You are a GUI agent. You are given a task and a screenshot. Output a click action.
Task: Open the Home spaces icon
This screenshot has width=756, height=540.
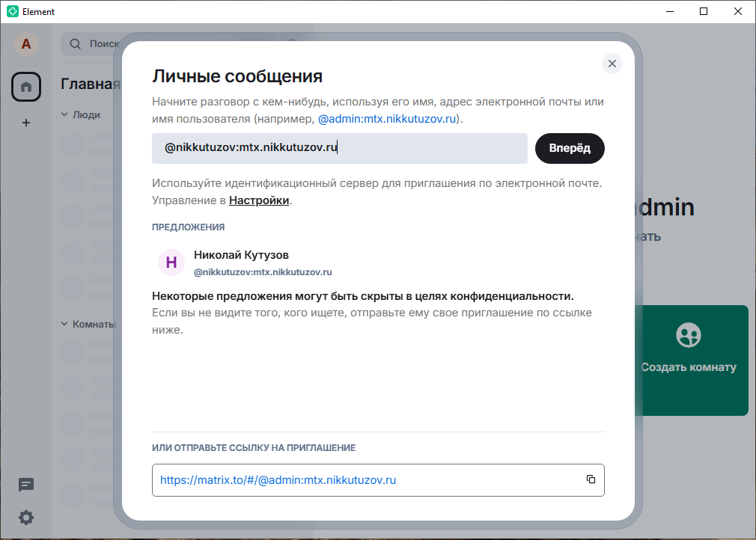(26, 88)
